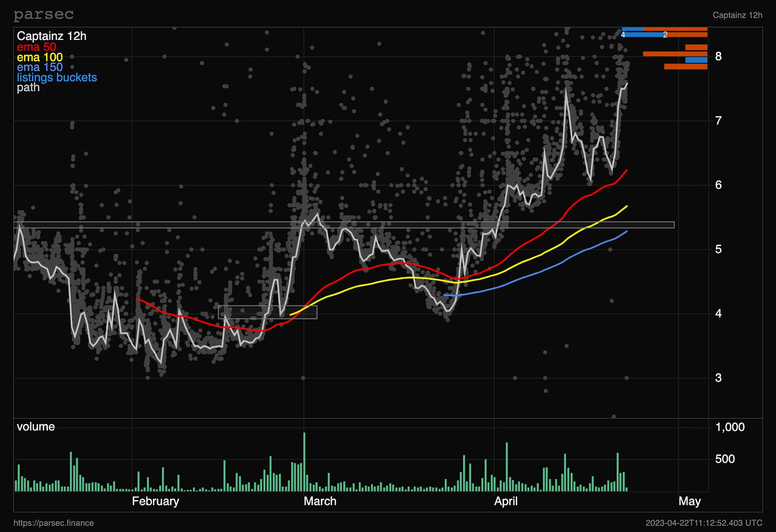This screenshot has height=532, width=776.
Task: Click the March date label
Action: click(320, 501)
